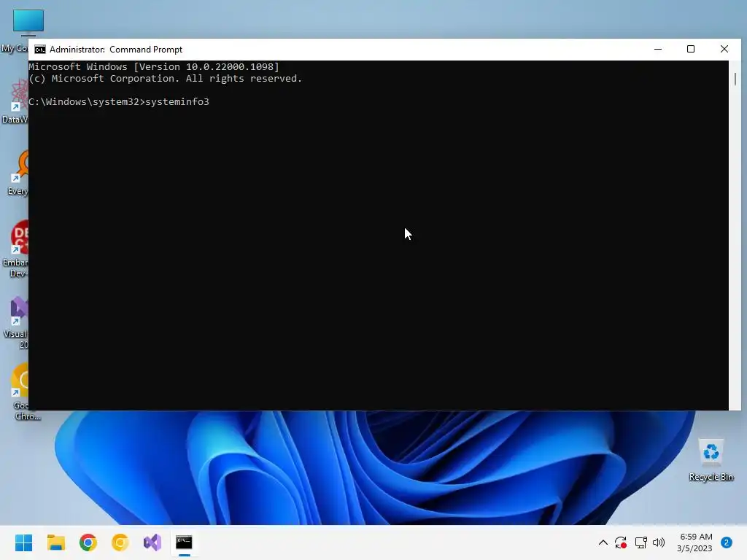This screenshot has width=747, height=560.
Task: Select the DataW desktop shortcut
Action: pos(15,101)
